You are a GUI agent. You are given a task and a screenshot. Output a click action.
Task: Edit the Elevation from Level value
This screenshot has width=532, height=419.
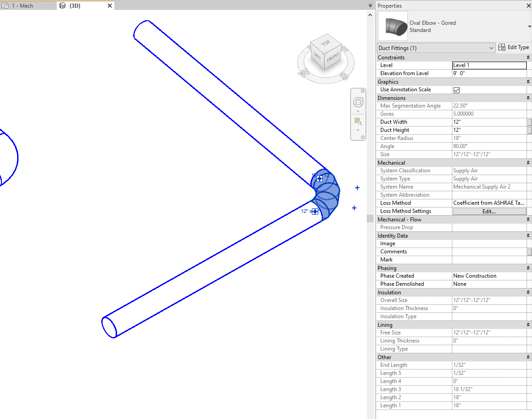(x=489, y=73)
